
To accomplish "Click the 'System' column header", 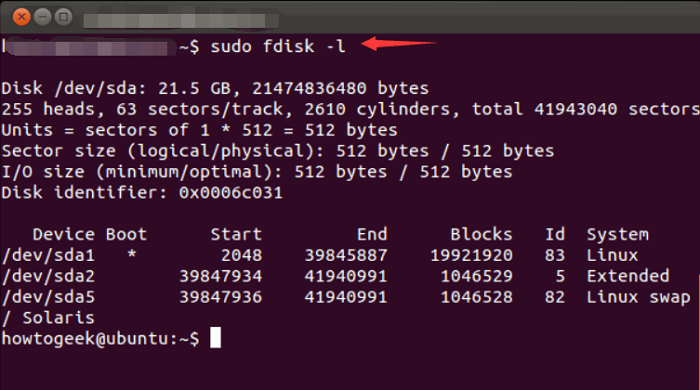I will (617, 235).
